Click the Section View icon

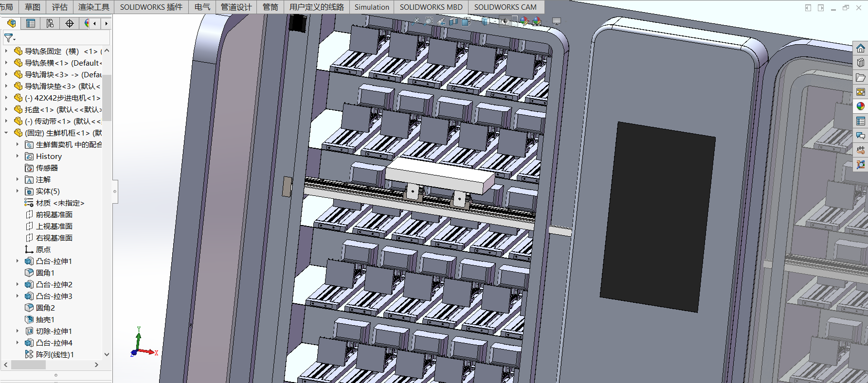coord(453,21)
